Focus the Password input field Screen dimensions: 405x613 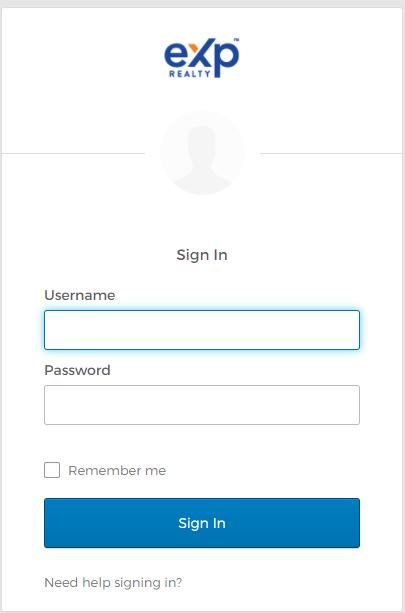pos(202,405)
